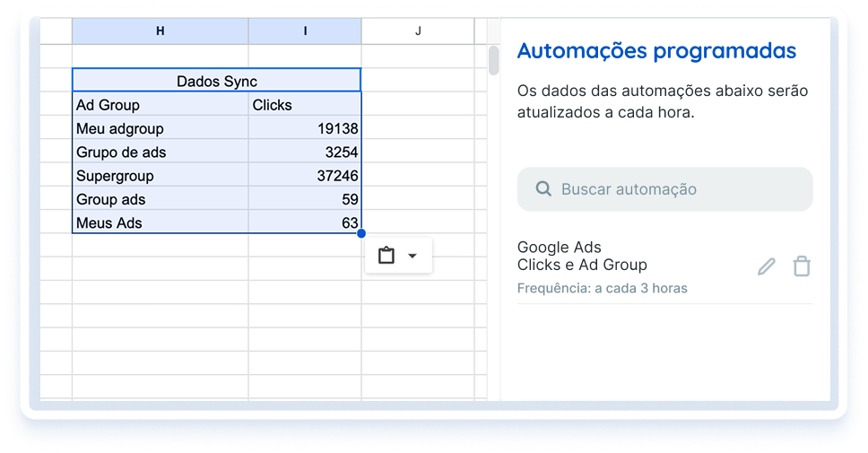This screenshot has height=453, width=868.
Task: Select the Supergroup cell
Action: click(x=160, y=176)
